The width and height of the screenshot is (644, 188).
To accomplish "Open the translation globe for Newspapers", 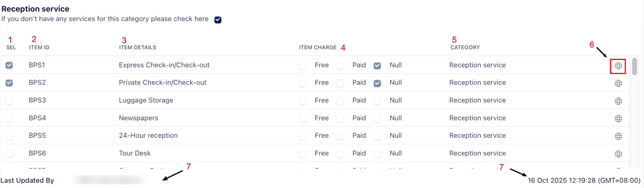I will click(x=618, y=119).
